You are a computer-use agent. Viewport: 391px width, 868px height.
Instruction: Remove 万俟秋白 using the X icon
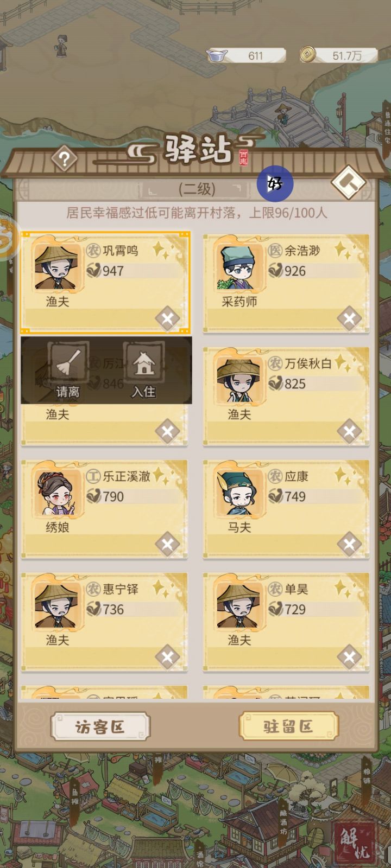coord(349,432)
